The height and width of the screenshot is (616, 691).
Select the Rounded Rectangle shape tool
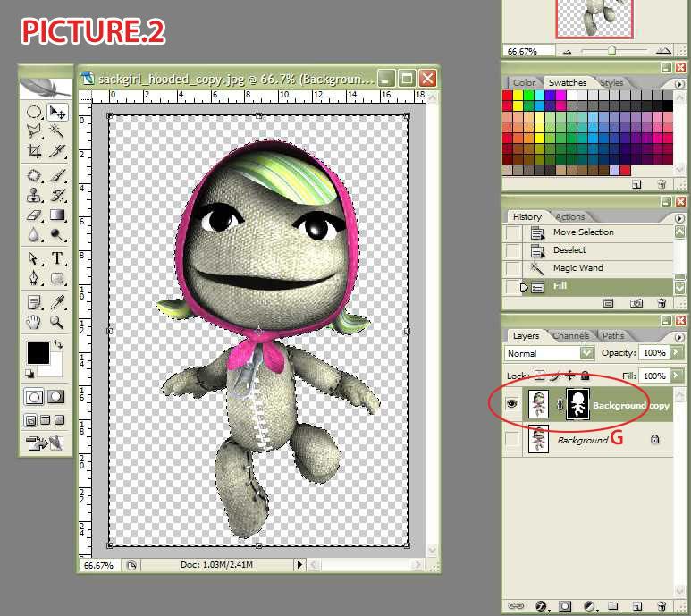click(57, 278)
